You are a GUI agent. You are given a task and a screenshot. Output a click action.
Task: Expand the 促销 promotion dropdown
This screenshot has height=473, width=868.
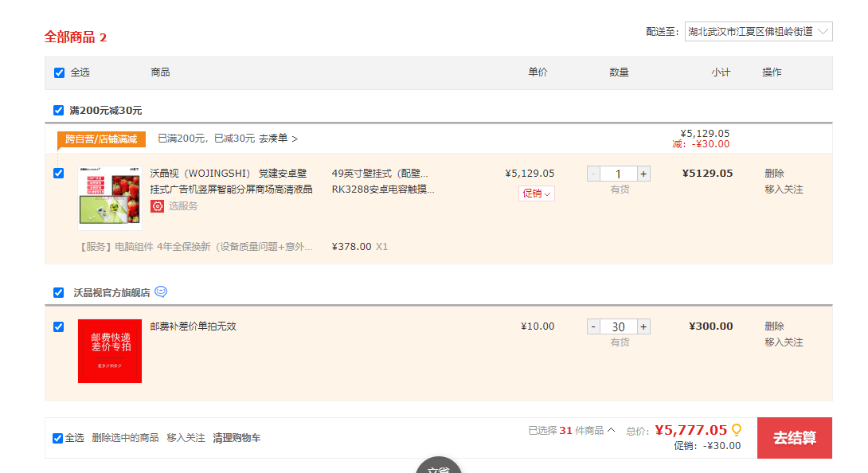[x=536, y=193]
